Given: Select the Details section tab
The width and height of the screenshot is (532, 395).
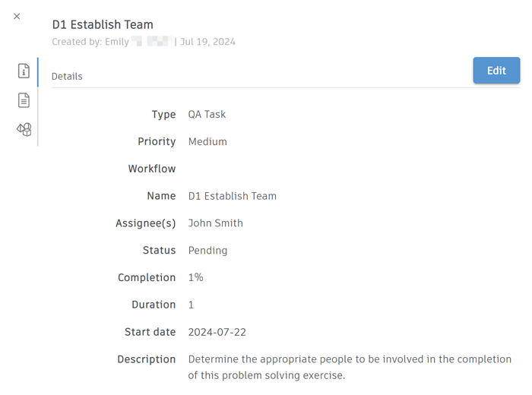Looking at the screenshot, I should [x=67, y=77].
